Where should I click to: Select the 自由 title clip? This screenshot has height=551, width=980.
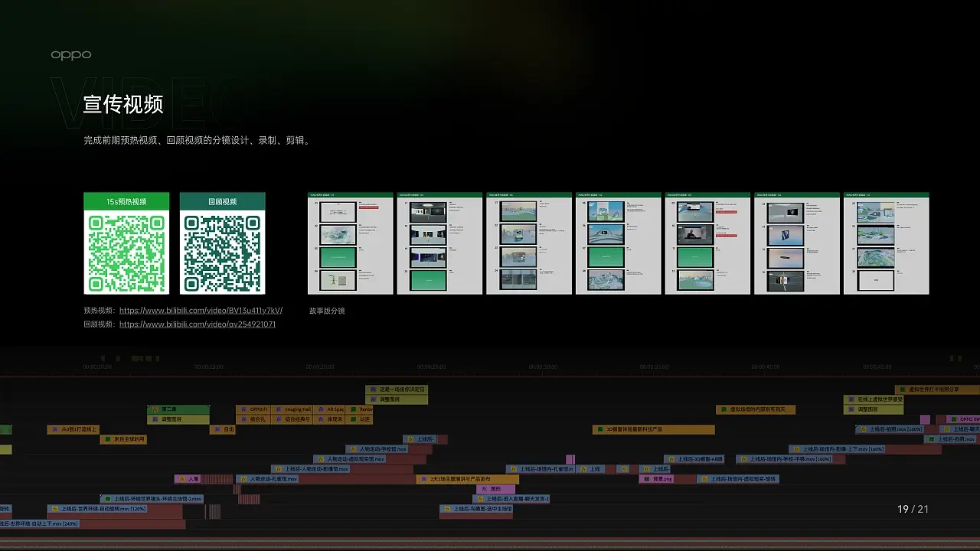pos(223,429)
